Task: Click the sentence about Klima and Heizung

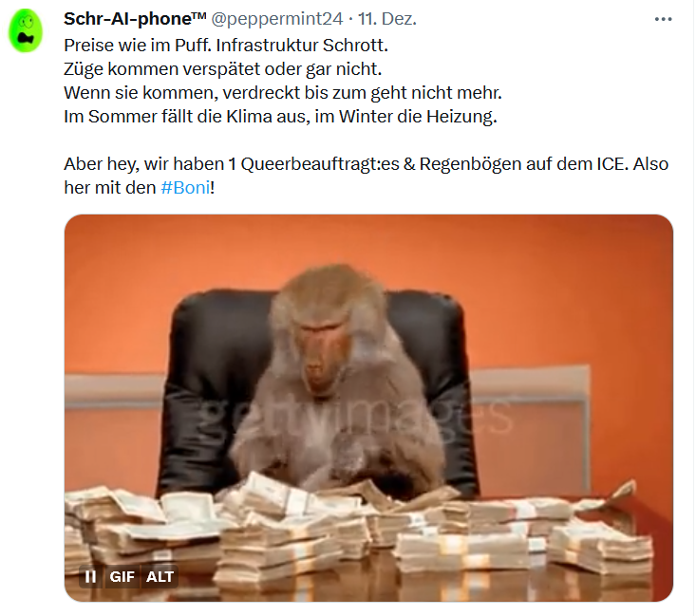Action: [x=280, y=117]
